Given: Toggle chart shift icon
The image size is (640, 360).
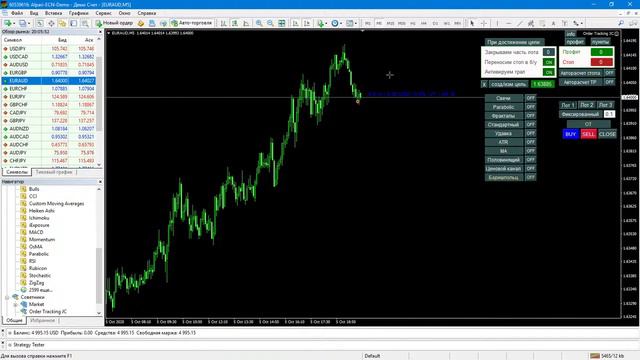Looking at the screenshot, I should 307,23.
